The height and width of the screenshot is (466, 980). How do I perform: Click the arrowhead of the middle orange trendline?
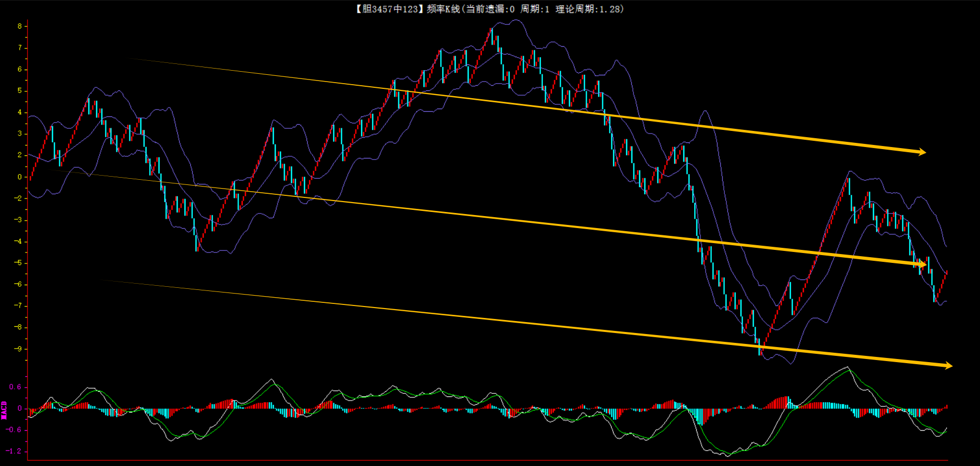pyautogui.click(x=922, y=265)
